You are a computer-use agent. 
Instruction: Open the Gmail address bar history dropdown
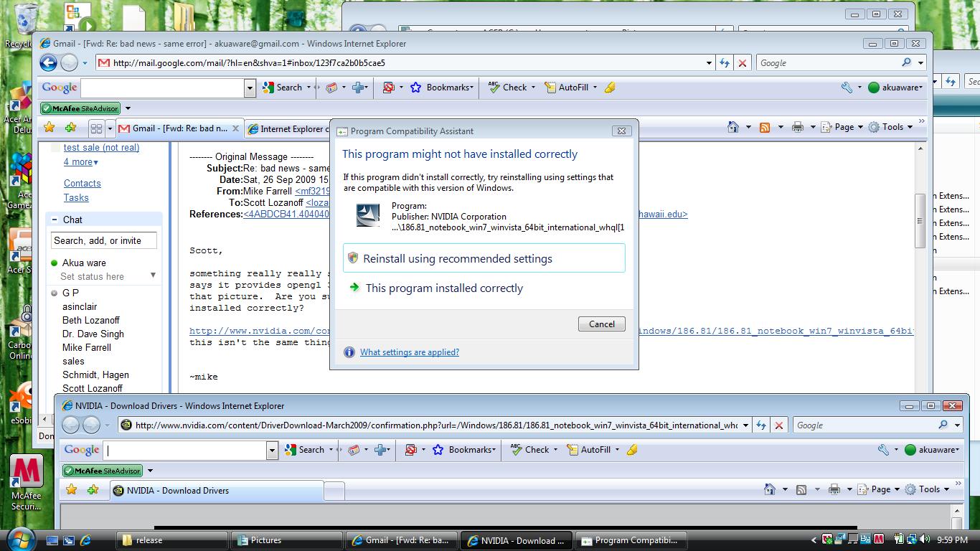tap(709, 63)
